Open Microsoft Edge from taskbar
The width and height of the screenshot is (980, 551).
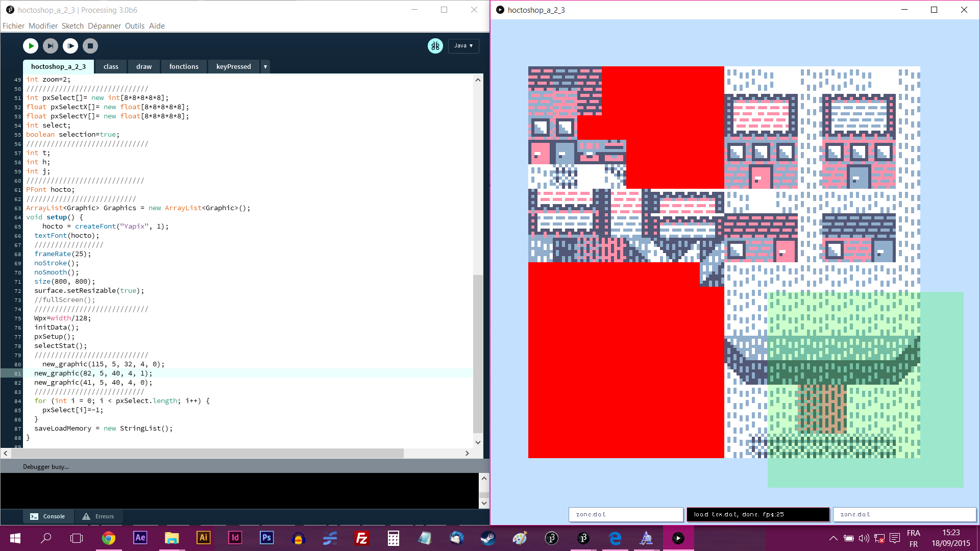[x=615, y=538]
